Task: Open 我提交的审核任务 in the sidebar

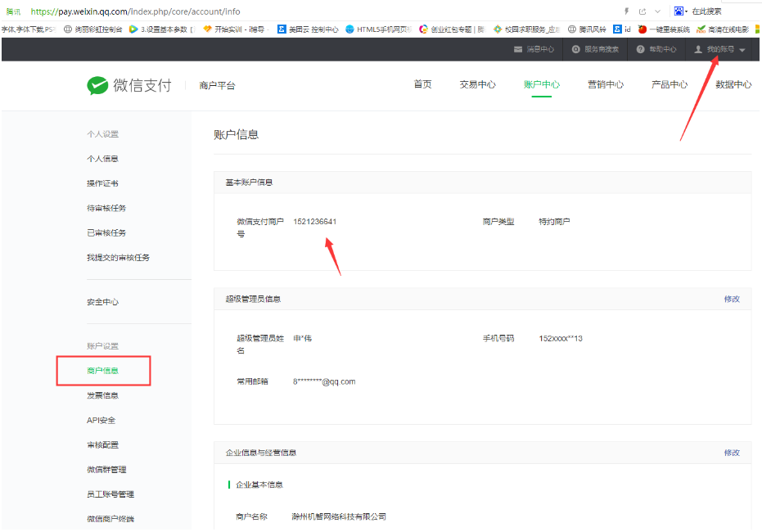Action: 118,258
